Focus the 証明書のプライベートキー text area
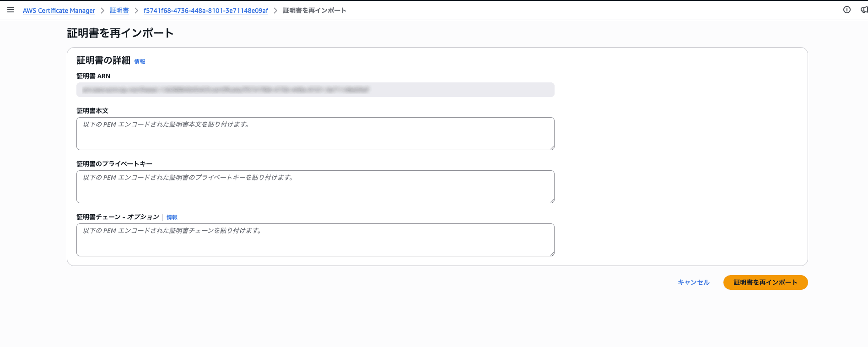Viewport: 868px width, 347px height. coord(315,187)
